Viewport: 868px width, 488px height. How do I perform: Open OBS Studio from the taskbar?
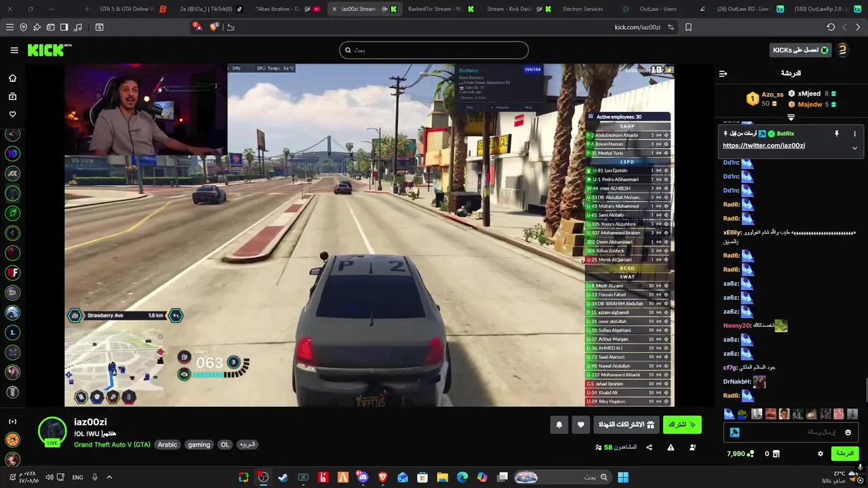click(x=263, y=477)
